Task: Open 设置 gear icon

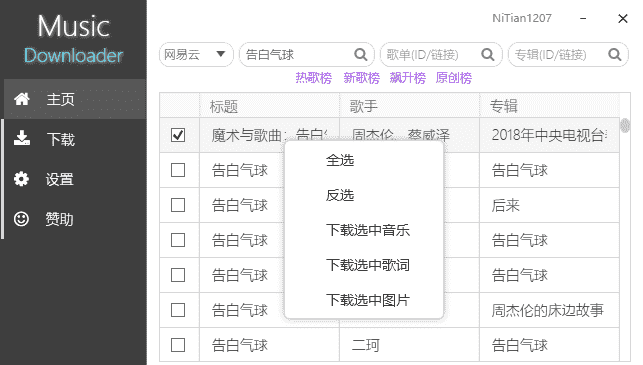Action: tap(21, 179)
